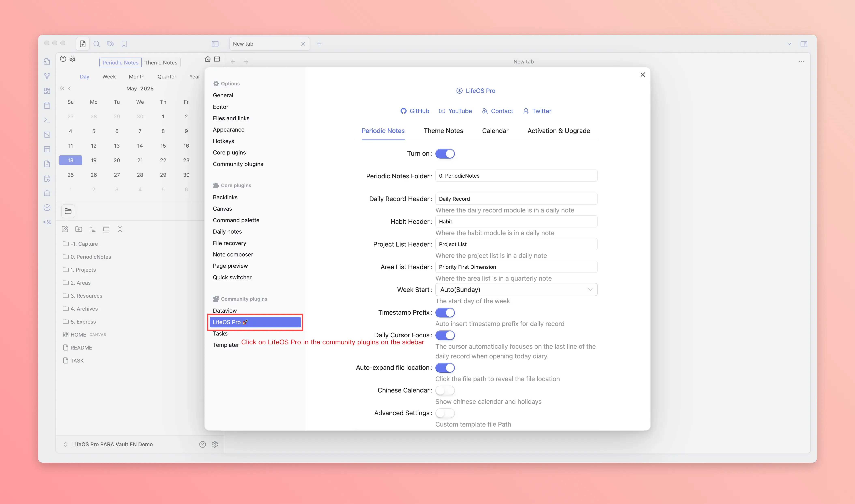Click the home icon above the calendar
This screenshot has height=504, width=855.
(x=207, y=59)
